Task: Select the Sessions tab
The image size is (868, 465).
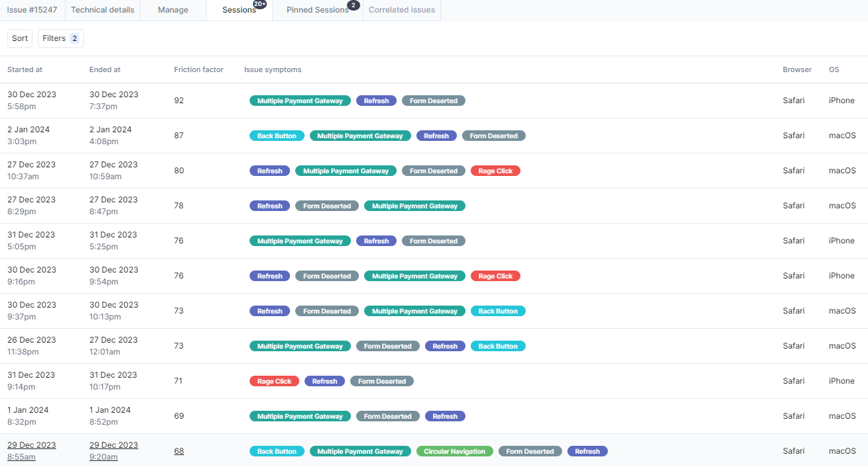Action: tap(239, 10)
